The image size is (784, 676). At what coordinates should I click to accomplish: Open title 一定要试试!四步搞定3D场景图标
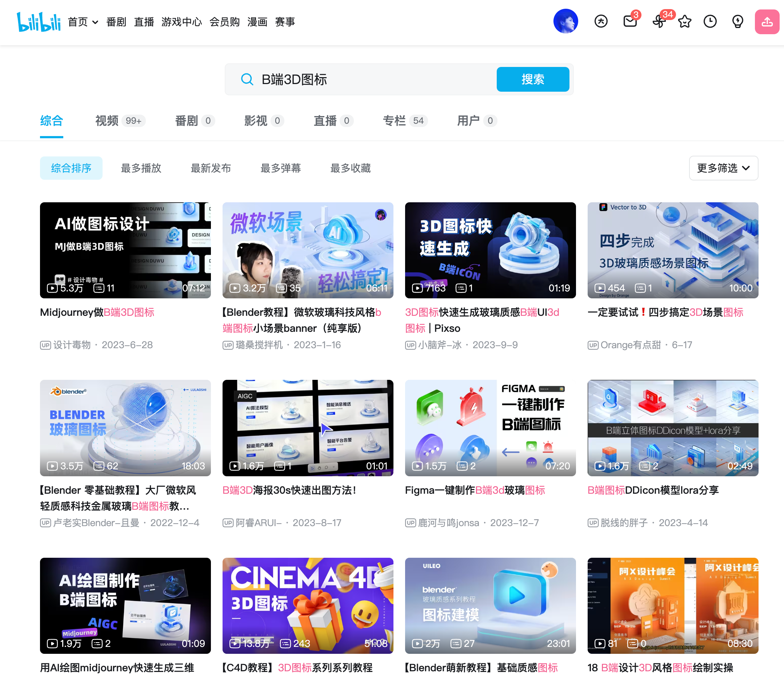click(665, 312)
